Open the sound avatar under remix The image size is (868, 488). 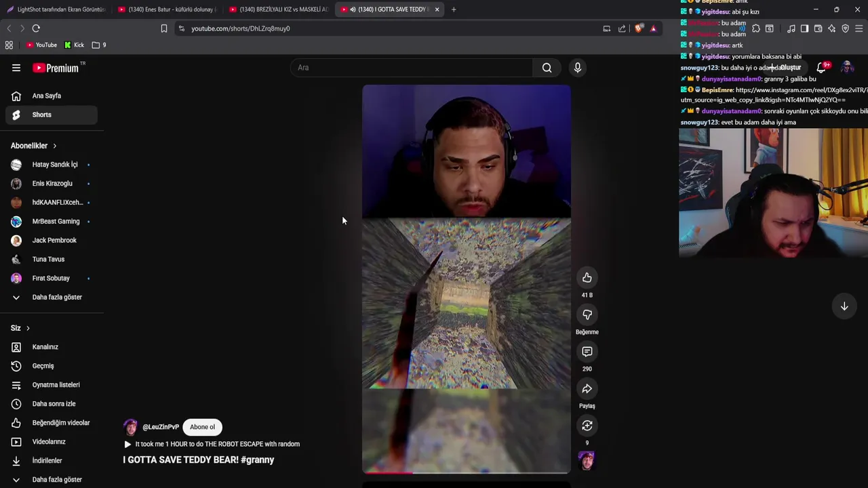point(587,461)
